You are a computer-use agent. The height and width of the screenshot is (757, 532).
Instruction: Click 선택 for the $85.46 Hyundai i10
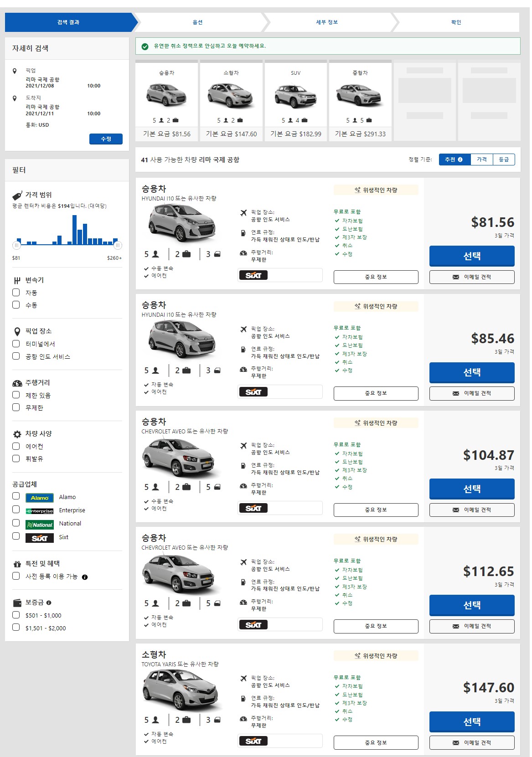[x=472, y=372]
